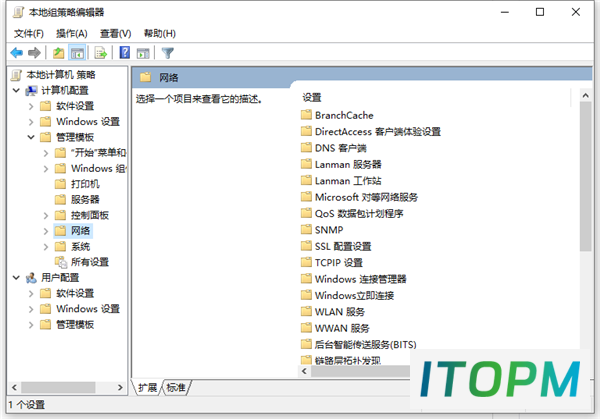Viewport: 600px width, 419px height.
Task: Expand the 网络 tree node
Action: tap(46, 231)
